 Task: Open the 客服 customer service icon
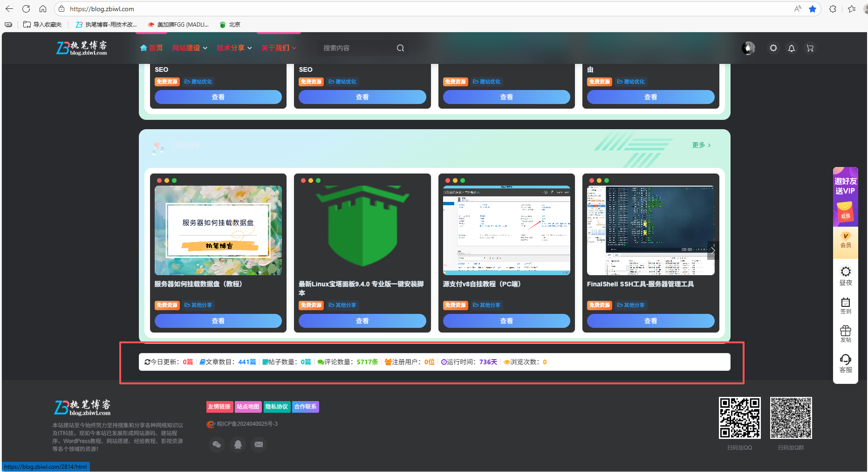point(845,363)
